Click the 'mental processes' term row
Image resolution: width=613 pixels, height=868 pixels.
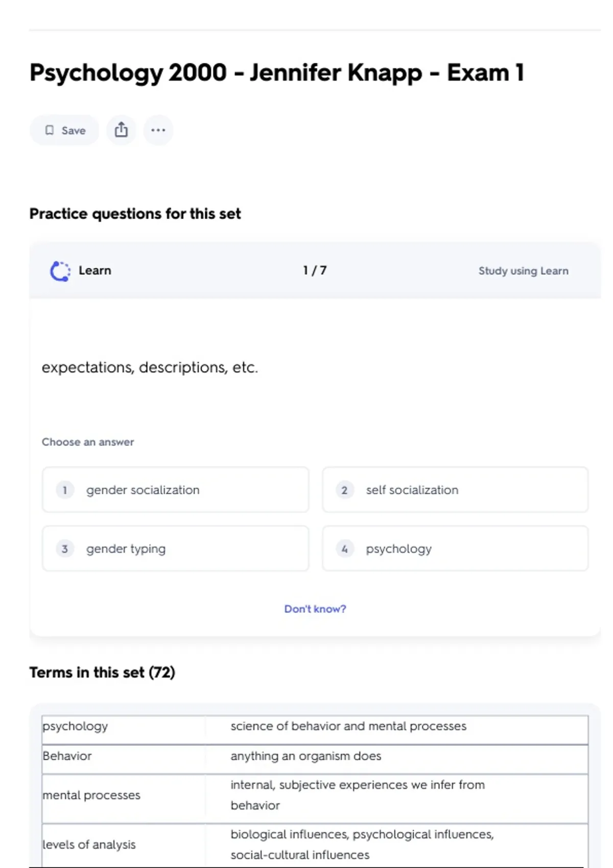coord(91,795)
